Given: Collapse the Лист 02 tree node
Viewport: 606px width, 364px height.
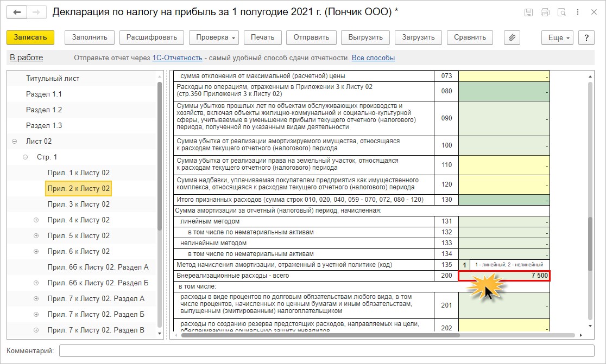Looking at the screenshot, I should pyautogui.click(x=14, y=141).
